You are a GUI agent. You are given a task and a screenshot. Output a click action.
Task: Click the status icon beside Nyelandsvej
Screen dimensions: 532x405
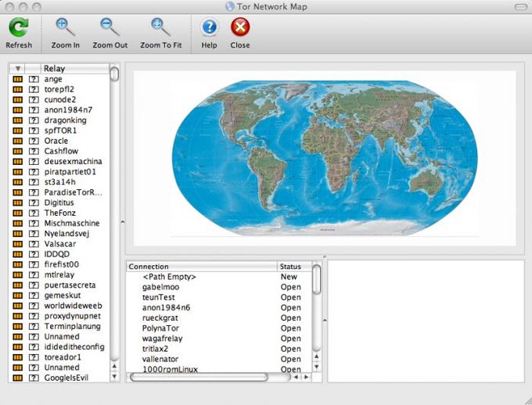[x=18, y=234]
